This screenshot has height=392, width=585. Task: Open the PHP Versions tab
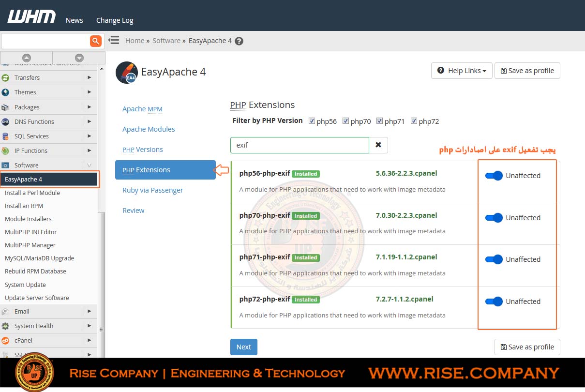pyautogui.click(x=143, y=150)
